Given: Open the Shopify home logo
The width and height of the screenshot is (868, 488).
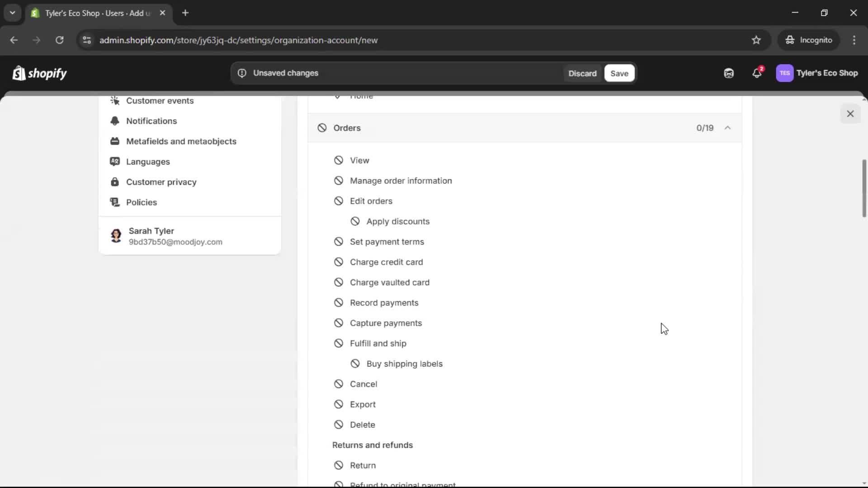Looking at the screenshot, I should click(x=39, y=73).
